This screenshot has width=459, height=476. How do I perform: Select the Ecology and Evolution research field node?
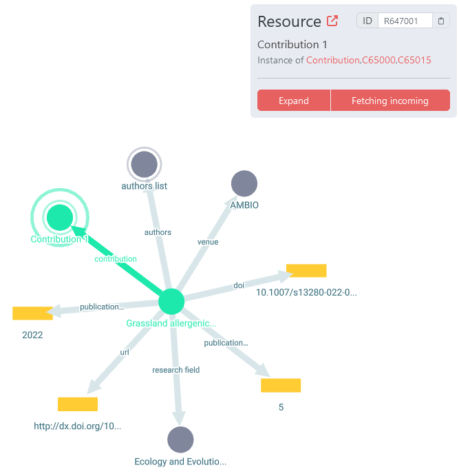click(180, 439)
